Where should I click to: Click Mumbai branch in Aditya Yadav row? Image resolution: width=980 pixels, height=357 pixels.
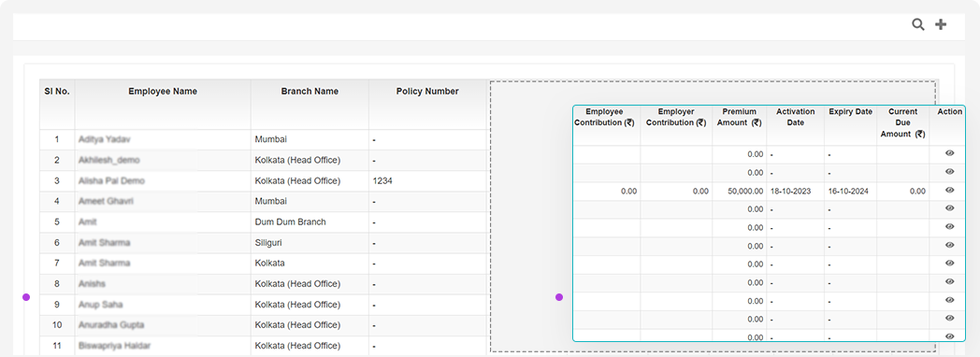click(x=270, y=140)
